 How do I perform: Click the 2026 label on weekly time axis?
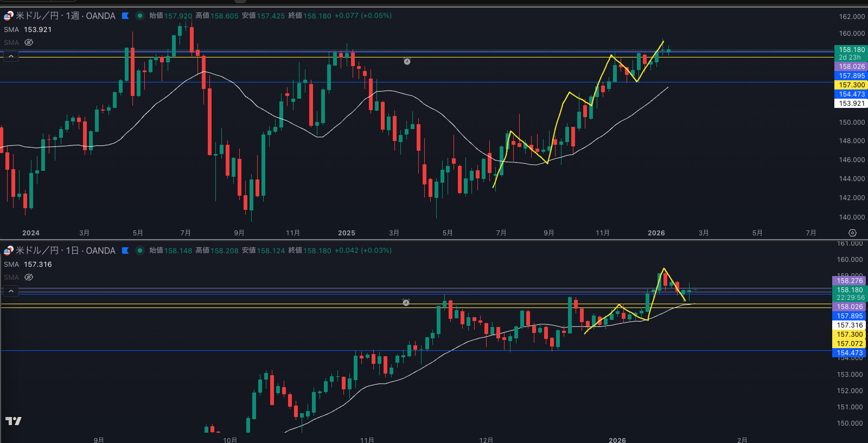coord(656,233)
